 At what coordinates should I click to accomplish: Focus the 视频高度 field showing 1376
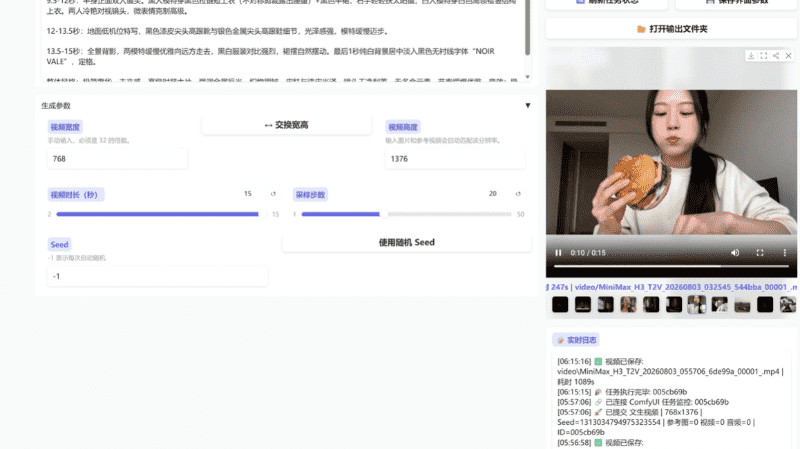pos(455,159)
